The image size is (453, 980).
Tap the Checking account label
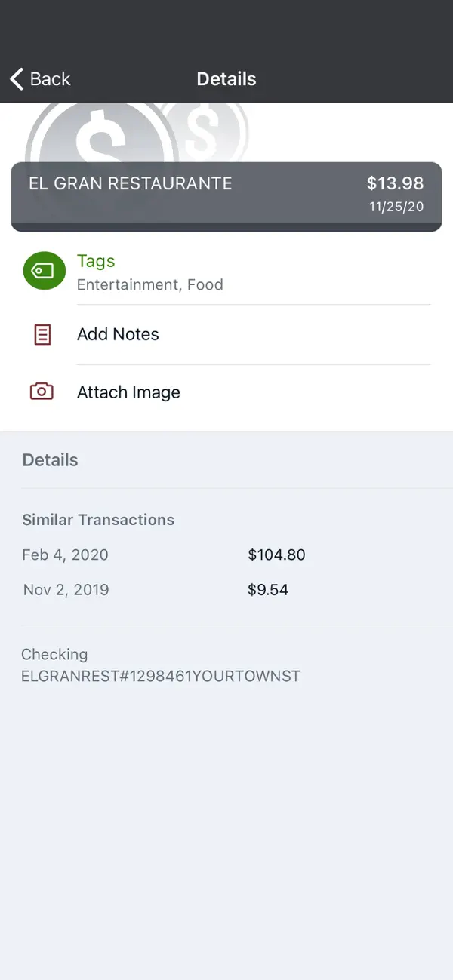pyautogui.click(x=54, y=654)
